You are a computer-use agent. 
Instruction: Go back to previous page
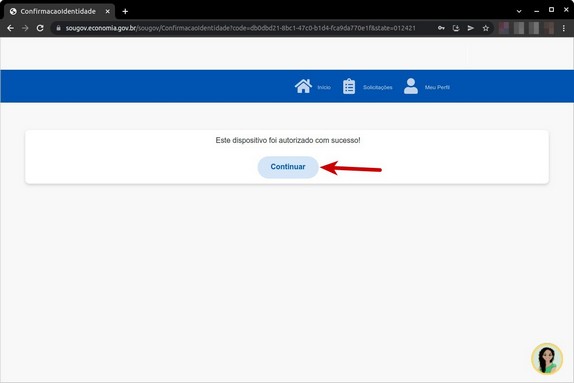[x=10, y=28]
